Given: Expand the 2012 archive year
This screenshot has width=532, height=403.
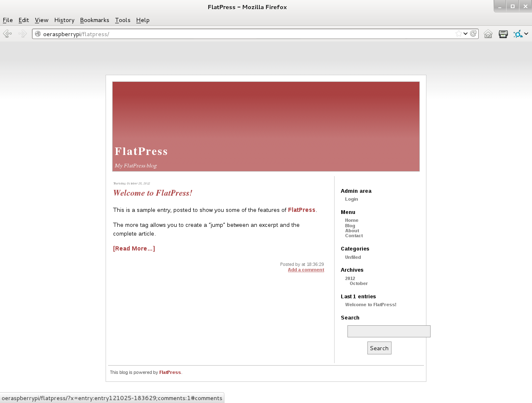Looking at the screenshot, I should tap(350, 278).
